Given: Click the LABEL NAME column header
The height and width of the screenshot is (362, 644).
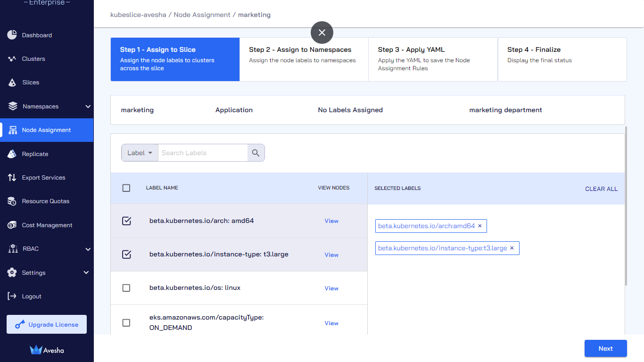Looking at the screenshot, I should click(162, 188).
